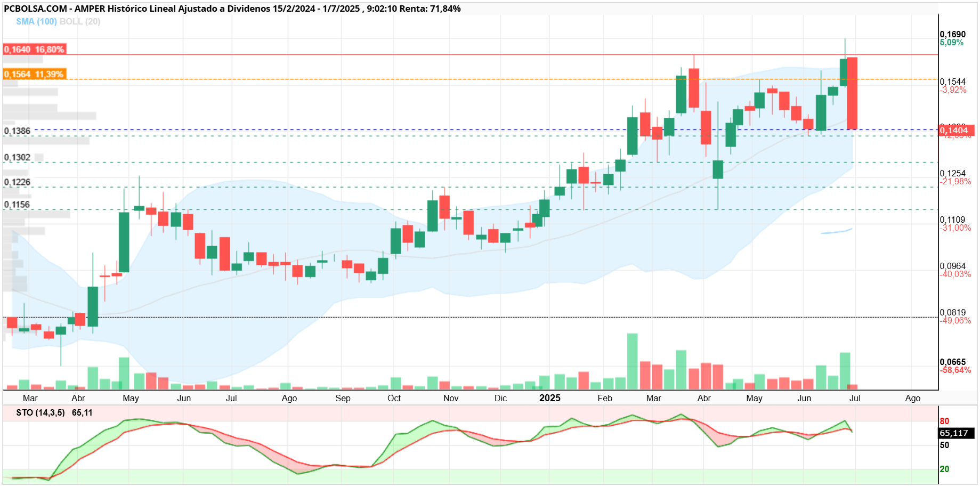Viewport: 980px width, 487px height.
Task: Click the 0,0665 price axis value
Action: click(x=952, y=362)
